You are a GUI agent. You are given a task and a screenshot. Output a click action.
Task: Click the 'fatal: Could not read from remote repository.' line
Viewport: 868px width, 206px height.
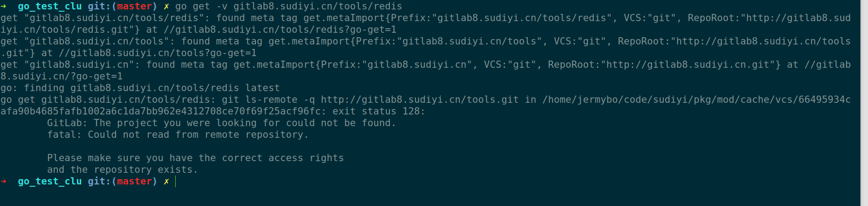tap(177, 135)
